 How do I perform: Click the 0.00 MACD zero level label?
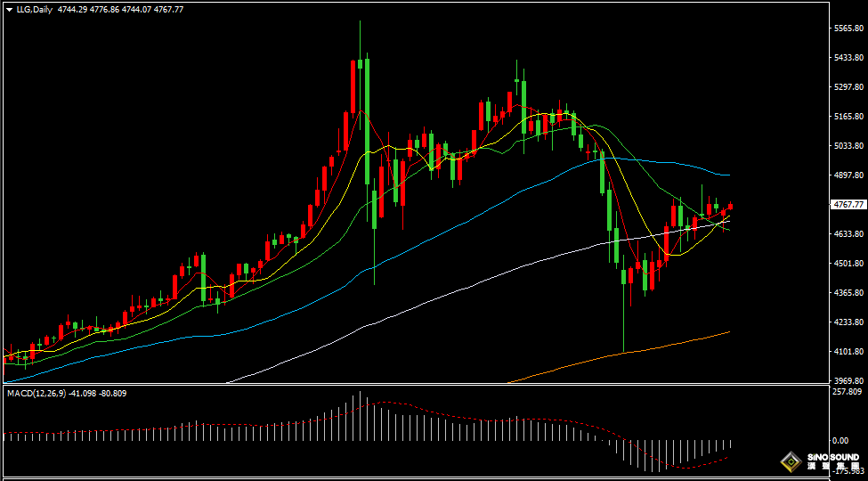click(840, 440)
